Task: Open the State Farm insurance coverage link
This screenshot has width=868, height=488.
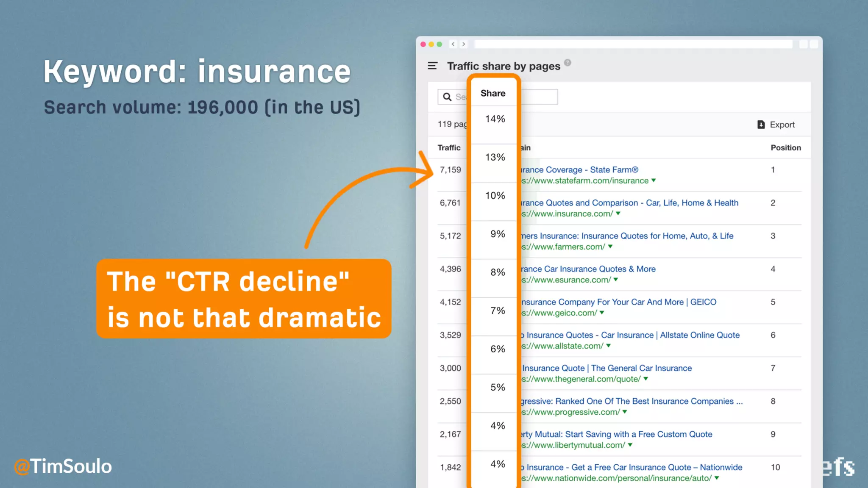Action: pyautogui.click(x=579, y=169)
